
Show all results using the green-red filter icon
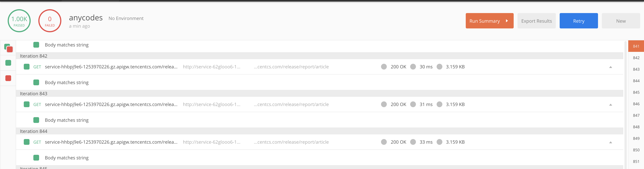[x=8, y=48]
